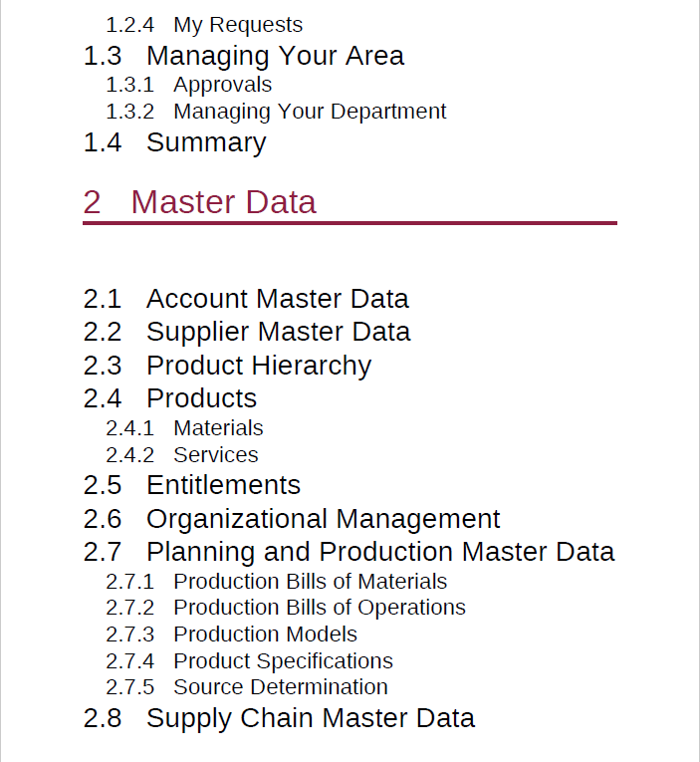Navigate to Supplier Master Data
Image resolution: width=700 pixels, height=762 pixels.
(278, 332)
